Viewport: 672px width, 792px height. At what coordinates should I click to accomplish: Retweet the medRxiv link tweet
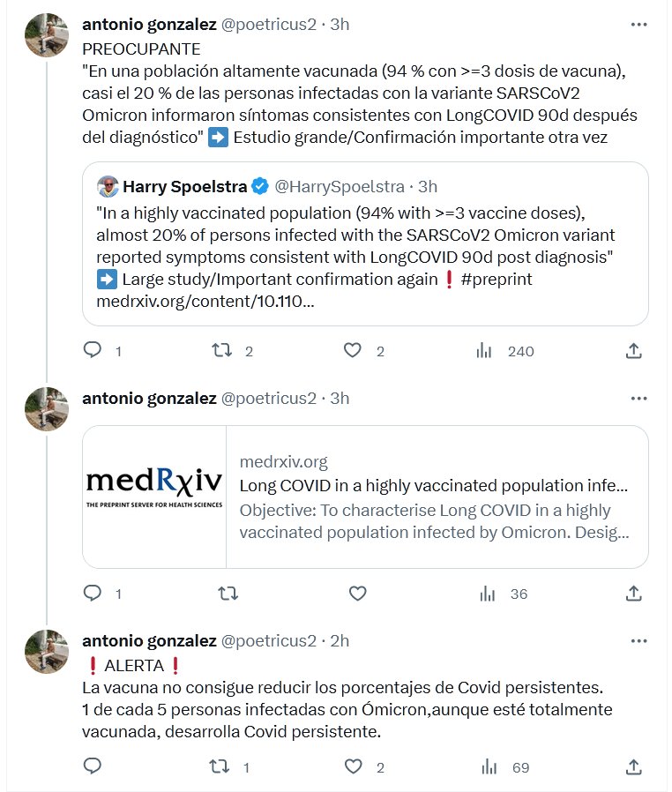227,594
